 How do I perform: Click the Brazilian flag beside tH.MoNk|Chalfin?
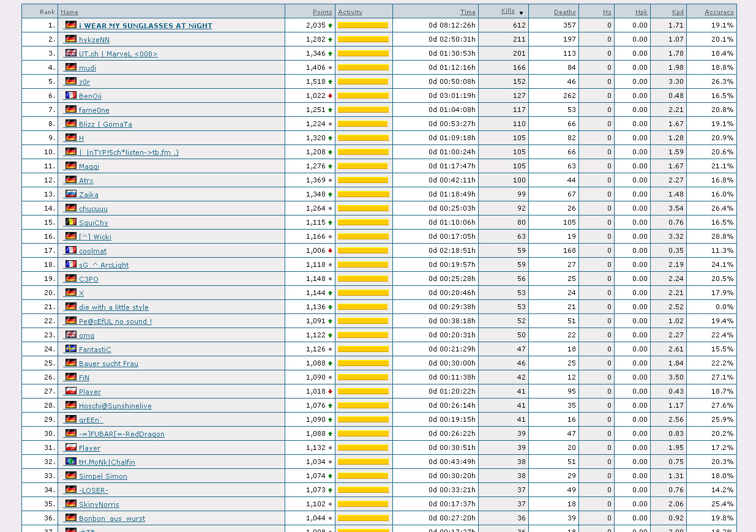point(71,462)
